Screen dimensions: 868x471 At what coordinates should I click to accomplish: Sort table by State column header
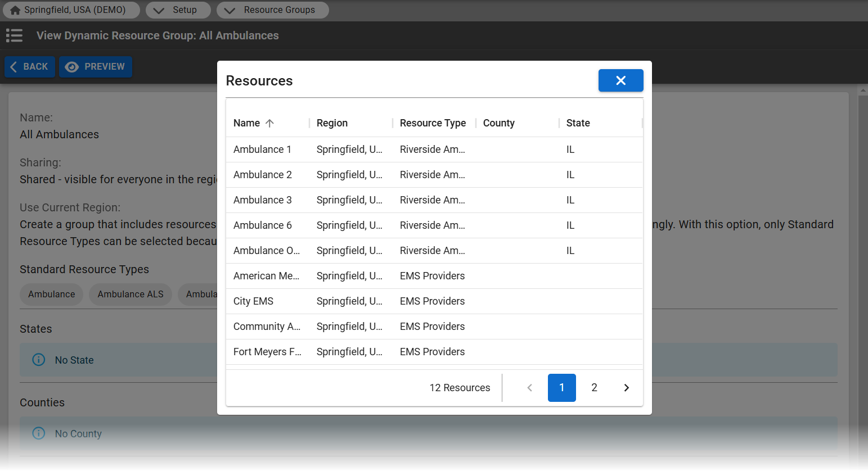[x=578, y=123]
